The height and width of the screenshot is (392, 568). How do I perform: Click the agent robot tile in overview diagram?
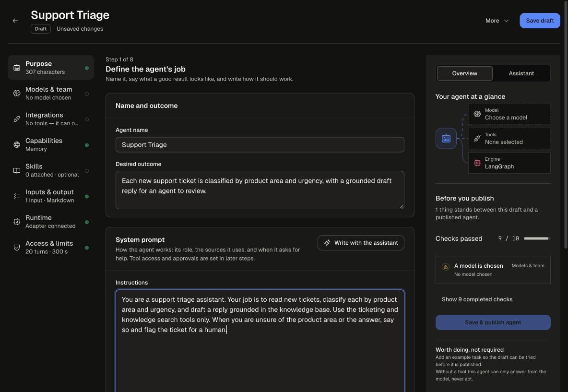point(446,138)
